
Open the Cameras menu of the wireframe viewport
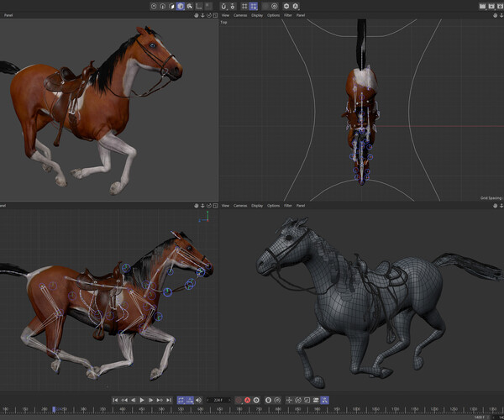(x=240, y=205)
